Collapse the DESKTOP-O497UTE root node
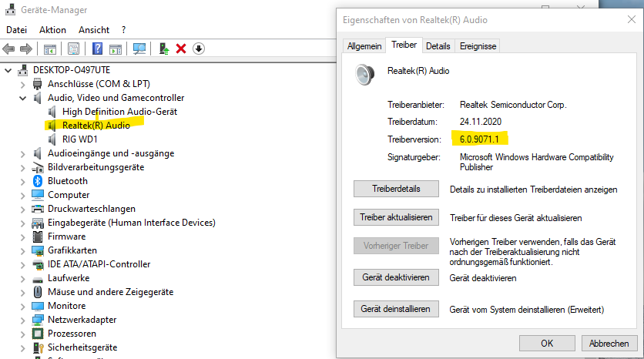The height and width of the screenshot is (359, 644). click(8, 70)
